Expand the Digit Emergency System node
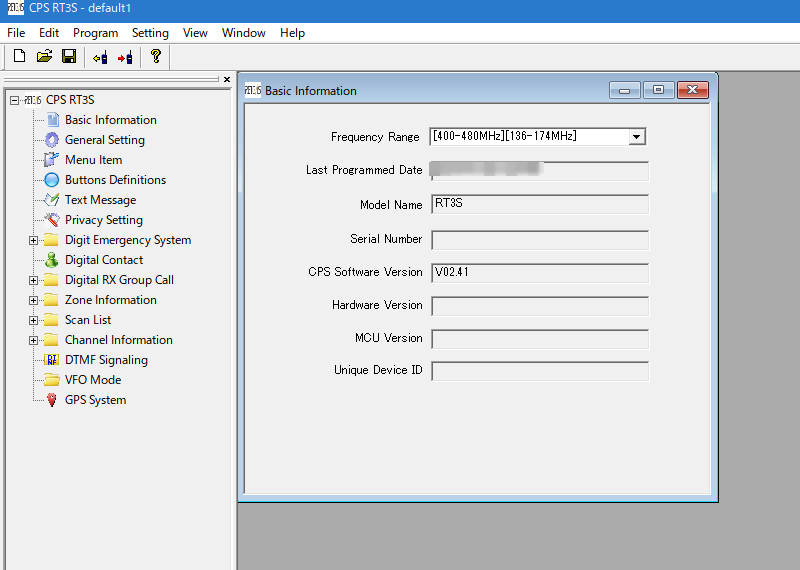800x570 pixels. click(x=34, y=240)
